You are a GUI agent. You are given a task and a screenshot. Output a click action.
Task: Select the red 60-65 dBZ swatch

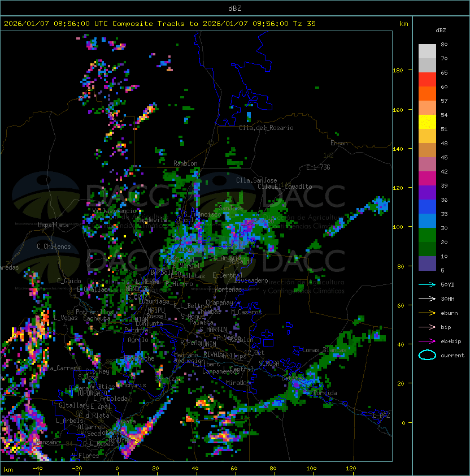tap(427, 80)
